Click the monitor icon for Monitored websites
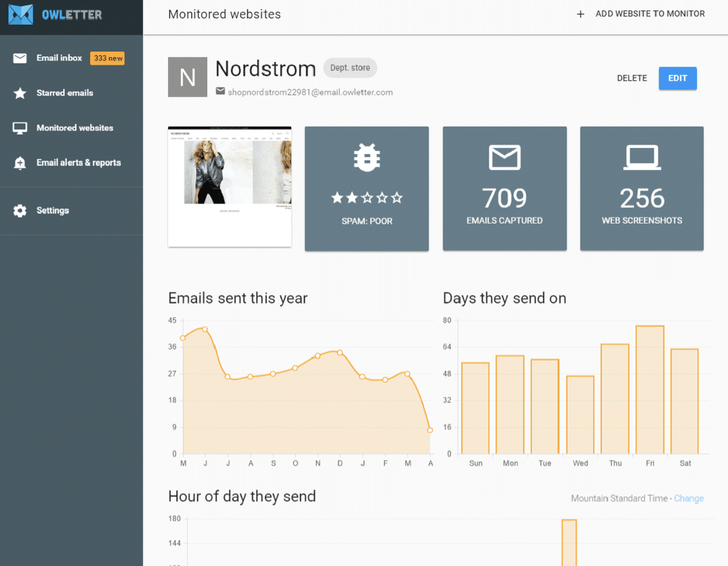Screen dimensions: 728x566 pos(20,128)
